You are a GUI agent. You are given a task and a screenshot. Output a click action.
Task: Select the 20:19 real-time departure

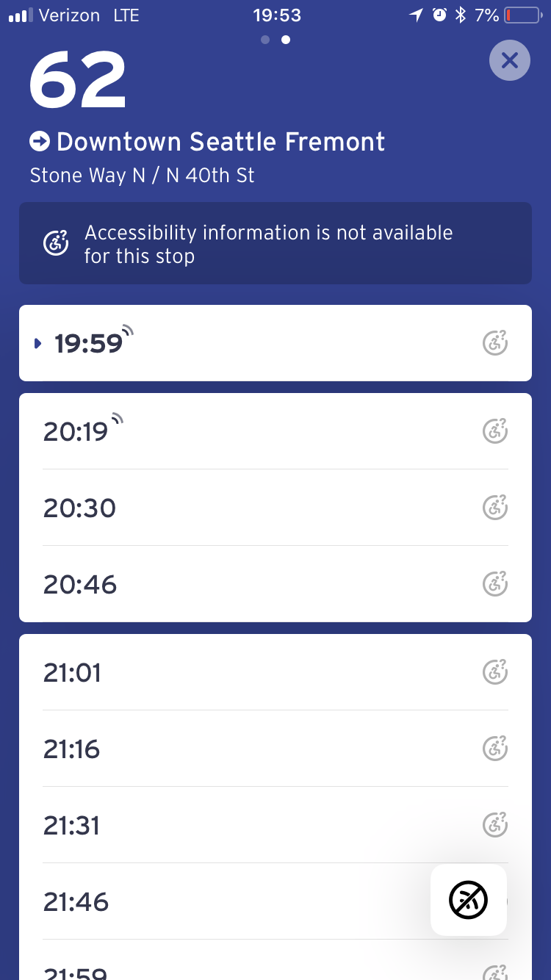(x=76, y=431)
